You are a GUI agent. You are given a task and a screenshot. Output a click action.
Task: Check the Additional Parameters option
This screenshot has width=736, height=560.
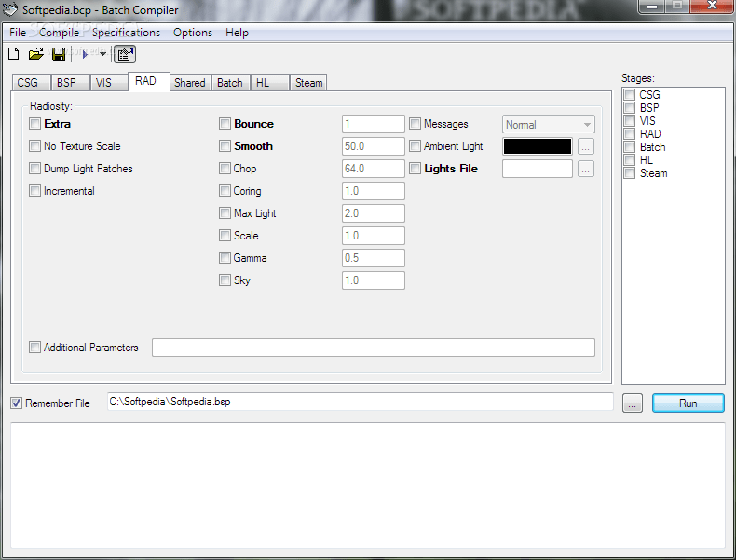point(34,348)
